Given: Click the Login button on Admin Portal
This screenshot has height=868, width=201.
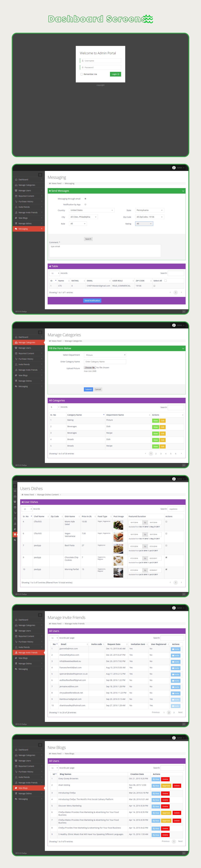Looking at the screenshot, I should tap(115, 74).
